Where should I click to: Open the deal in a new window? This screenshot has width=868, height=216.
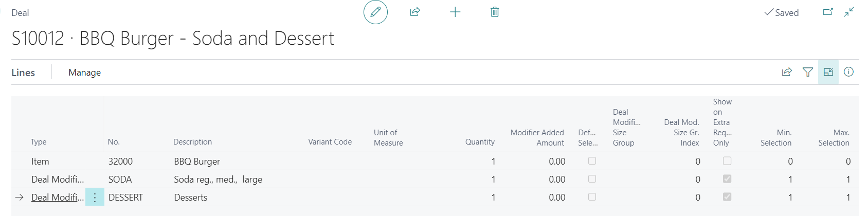point(828,12)
